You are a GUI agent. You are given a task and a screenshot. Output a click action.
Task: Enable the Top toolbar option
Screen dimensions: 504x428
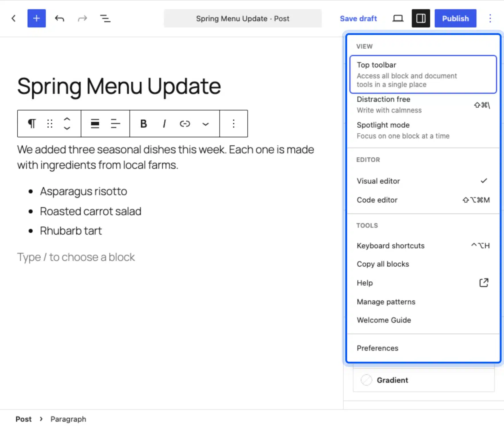[x=423, y=74]
